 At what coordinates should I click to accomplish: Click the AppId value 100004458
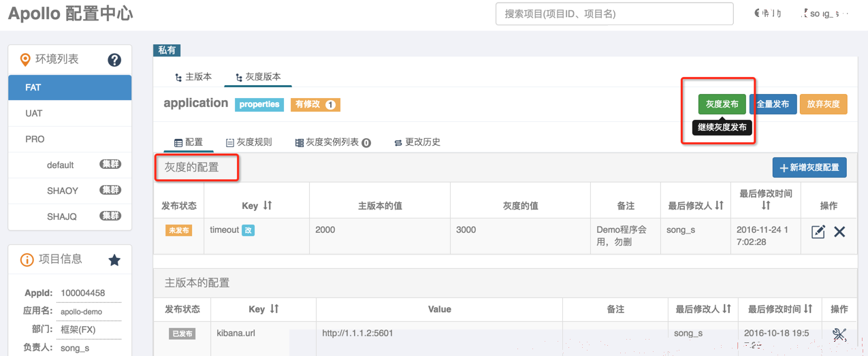point(82,293)
